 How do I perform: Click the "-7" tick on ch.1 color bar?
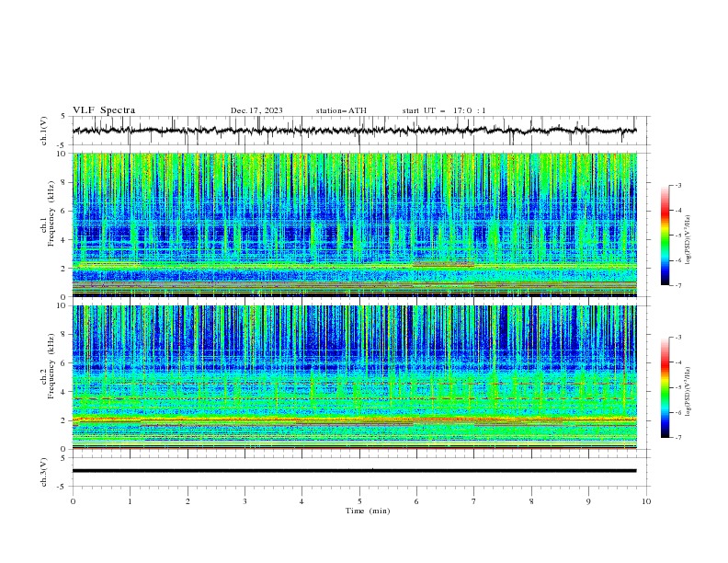pyautogui.click(x=677, y=286)
